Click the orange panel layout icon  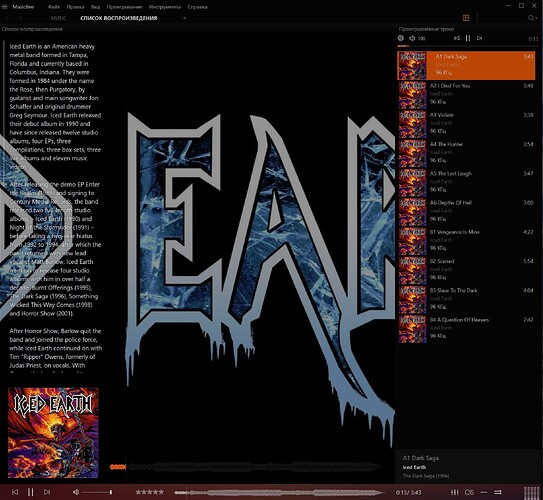[x=466, y=18]
